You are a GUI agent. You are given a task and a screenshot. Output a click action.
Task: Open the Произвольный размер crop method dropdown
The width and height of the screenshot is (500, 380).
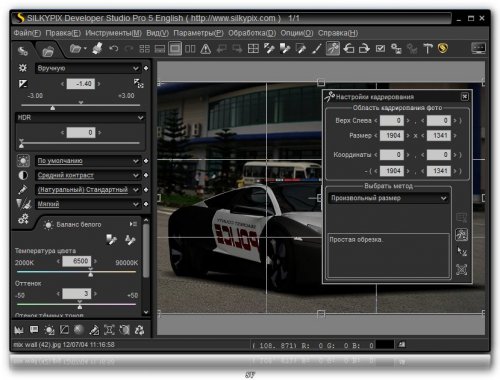tap(388, 198)
